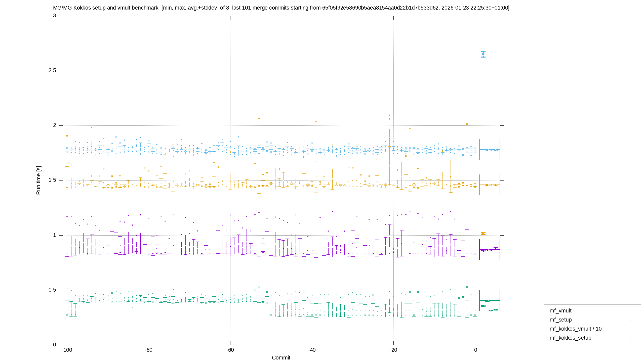Click the chart title text

click(x=281, y=8)
